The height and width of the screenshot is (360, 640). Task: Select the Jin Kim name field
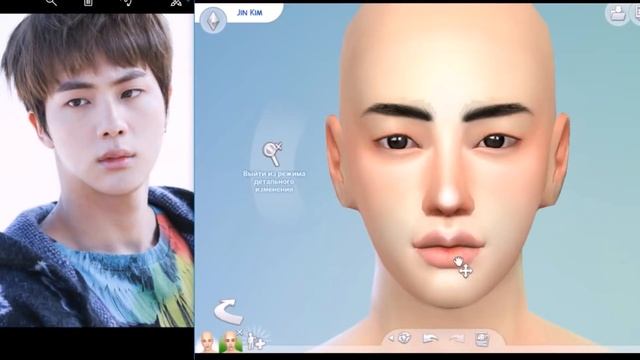point(250,13)
